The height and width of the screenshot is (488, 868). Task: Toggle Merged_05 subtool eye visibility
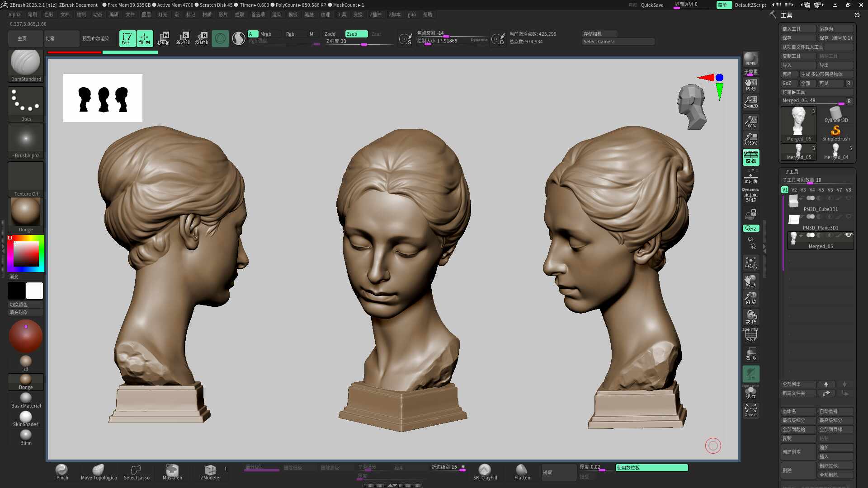849,235
